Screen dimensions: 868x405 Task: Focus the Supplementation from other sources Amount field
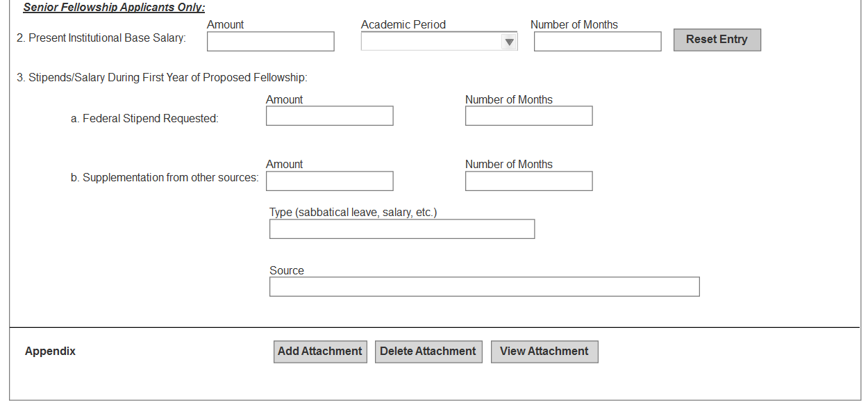click(x=329, y=181)
